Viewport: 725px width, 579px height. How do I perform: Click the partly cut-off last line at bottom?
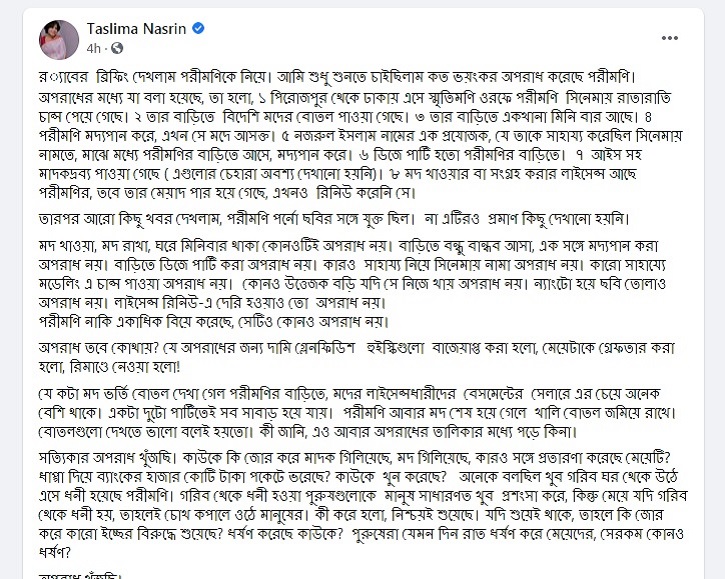[80, 575]
